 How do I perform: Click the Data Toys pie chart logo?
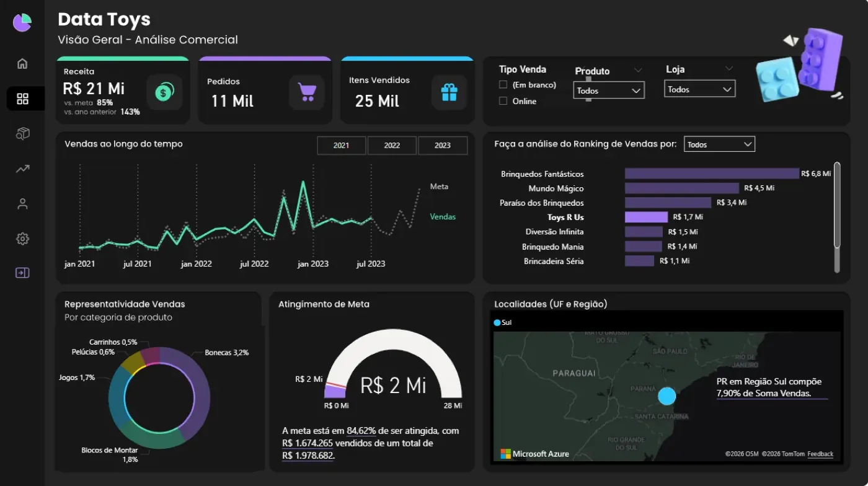pyautogui.click(x=22, y=23)
